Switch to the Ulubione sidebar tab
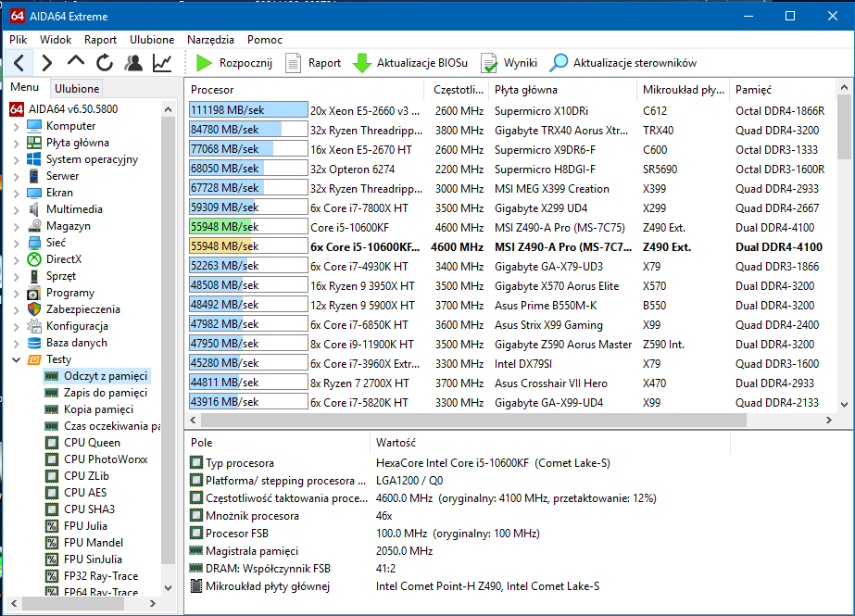Image resolution: width=855 pixels, height=616 pixels. tap(77, 88)
